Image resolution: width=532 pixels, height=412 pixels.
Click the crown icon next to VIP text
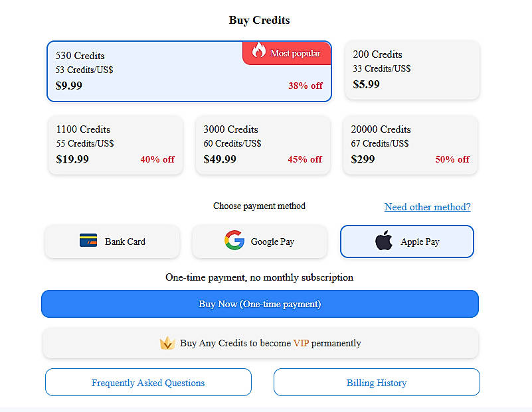pos(169,343)
